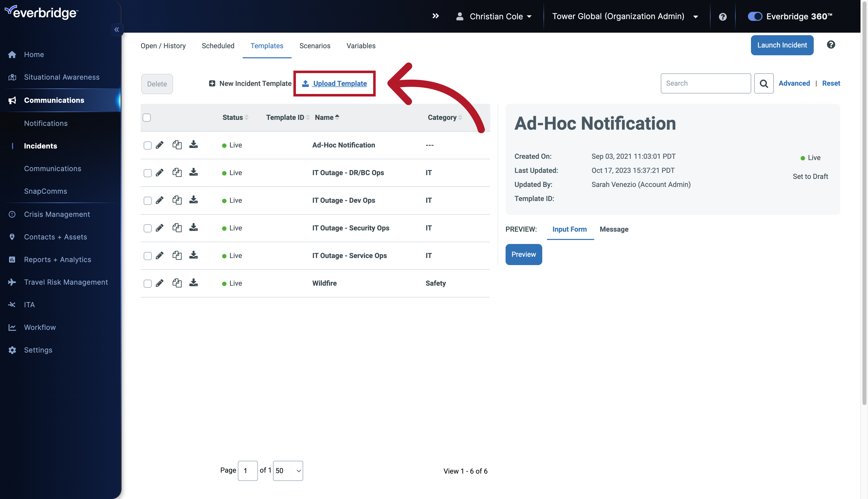
Task: Open the Message preview tab
Action: coord(614,229)
